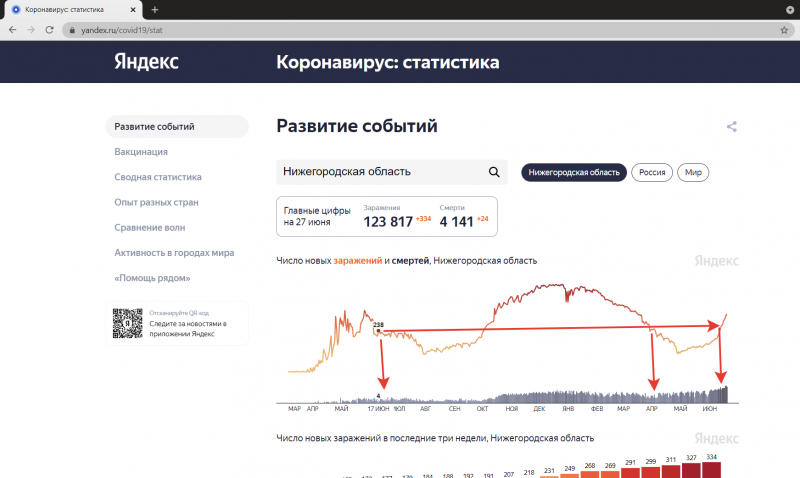The height and width of the screenshot is (478, 800).
Task: Bookmark this page with the star
Action: click(x=784, y=30)
